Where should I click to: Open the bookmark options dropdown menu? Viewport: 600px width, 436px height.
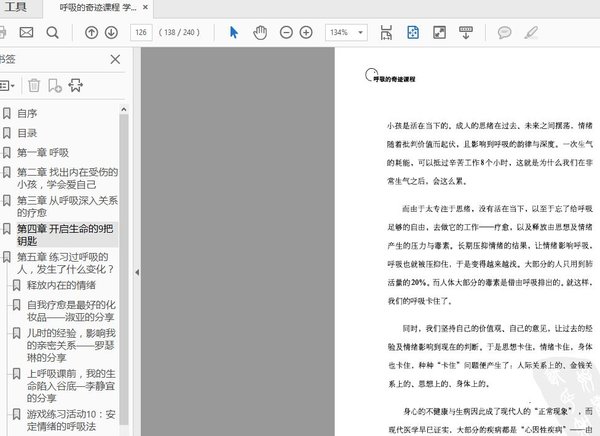pos(8,86)
